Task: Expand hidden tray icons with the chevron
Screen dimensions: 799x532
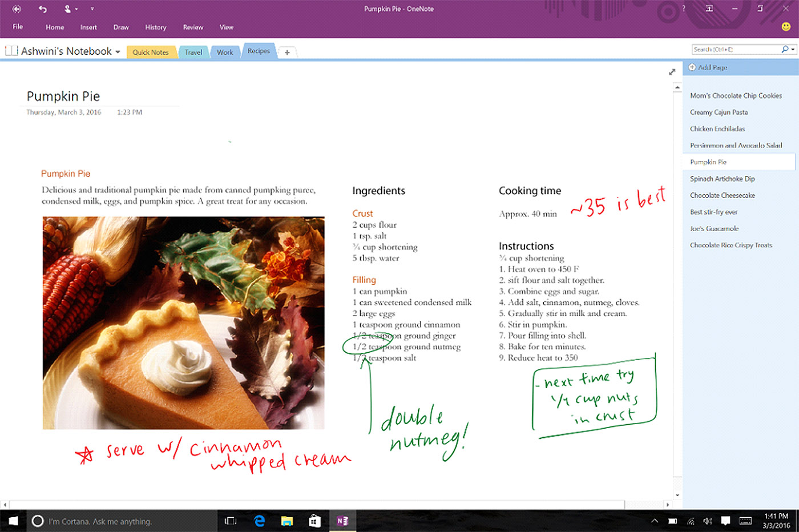Action: click(x=654, y=520)
